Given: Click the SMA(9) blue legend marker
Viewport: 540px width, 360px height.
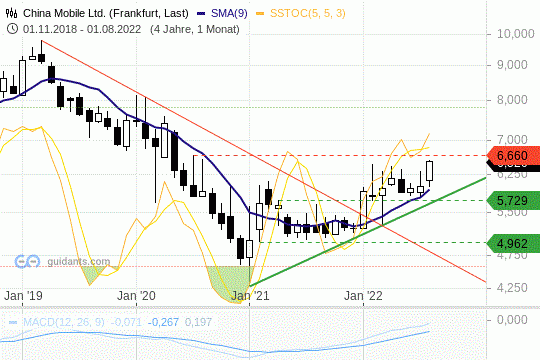Looking at the screenshot, I should point(201,14).
